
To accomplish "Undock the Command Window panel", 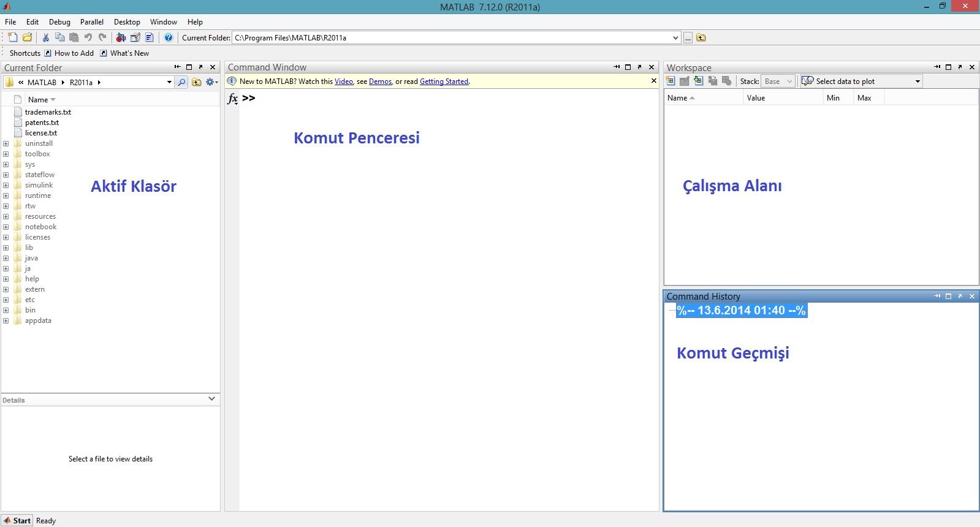I will tap(639, 67).
